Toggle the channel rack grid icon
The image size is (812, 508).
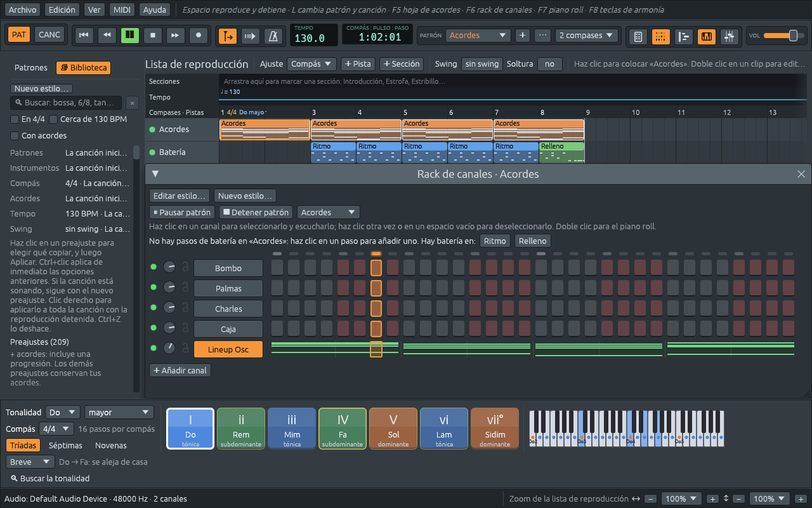click(660, 37)
